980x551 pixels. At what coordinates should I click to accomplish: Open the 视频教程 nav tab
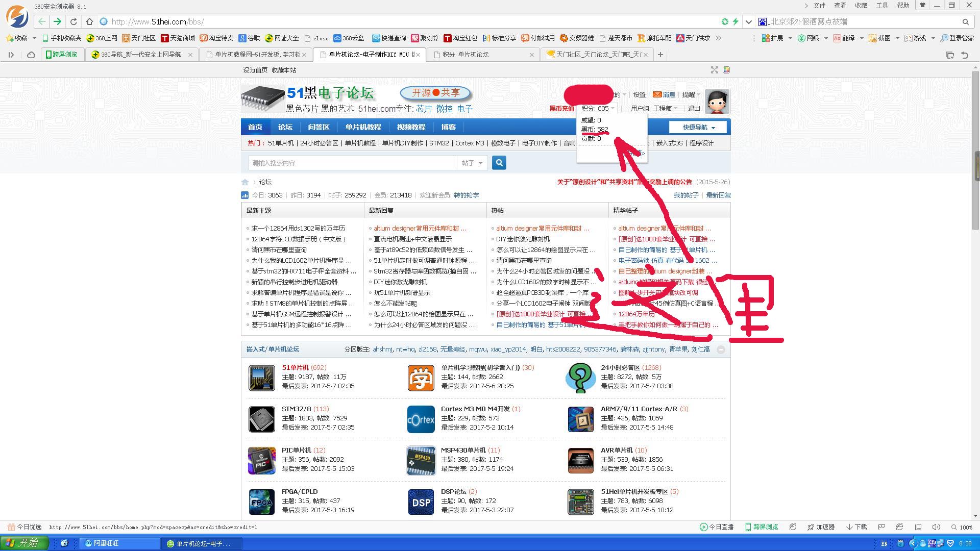click(x=411, y=127)
